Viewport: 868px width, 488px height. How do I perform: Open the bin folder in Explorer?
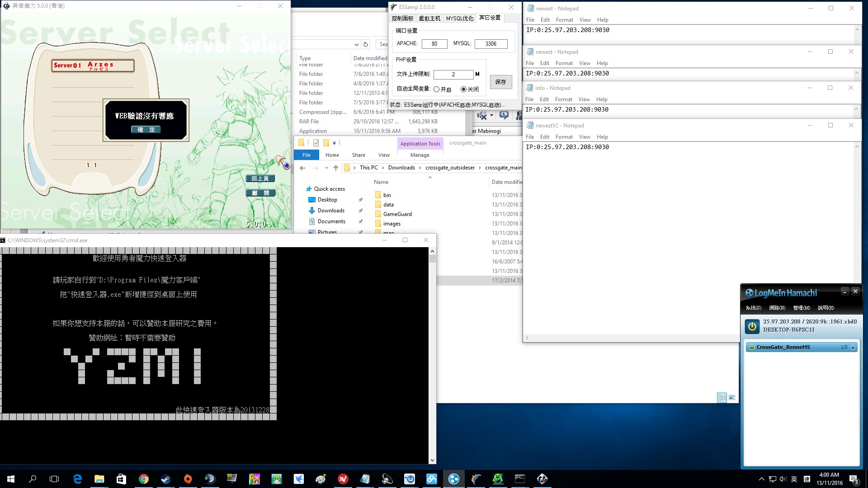(x=387, y=195)
